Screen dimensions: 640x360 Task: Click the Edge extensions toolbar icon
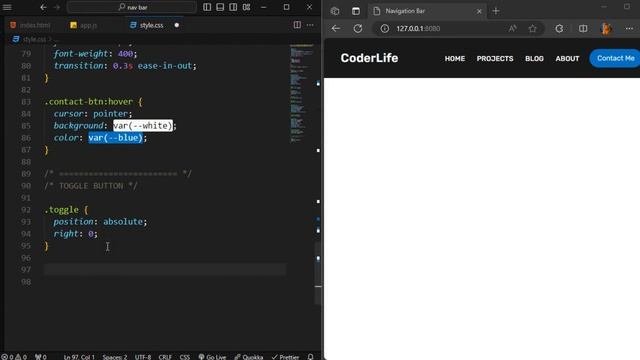click(559, 29)
